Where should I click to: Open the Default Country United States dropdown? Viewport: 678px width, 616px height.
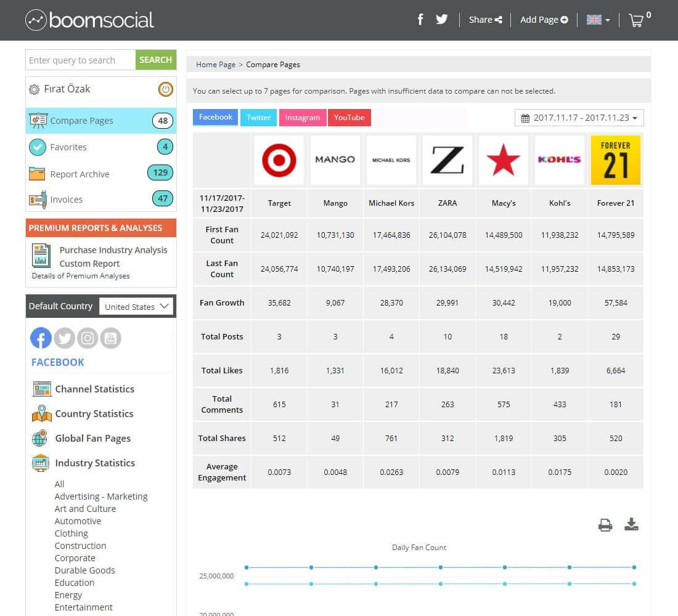(136, 307)
